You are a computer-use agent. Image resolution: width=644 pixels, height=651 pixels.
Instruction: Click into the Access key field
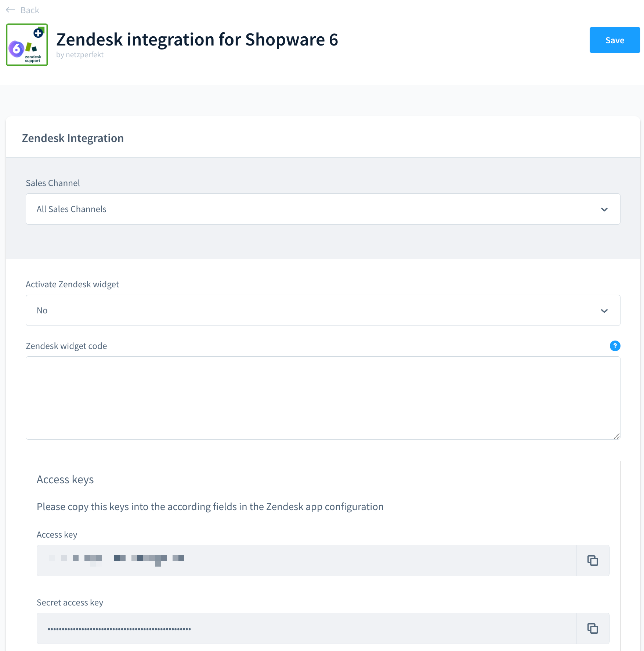pos(307,560)
